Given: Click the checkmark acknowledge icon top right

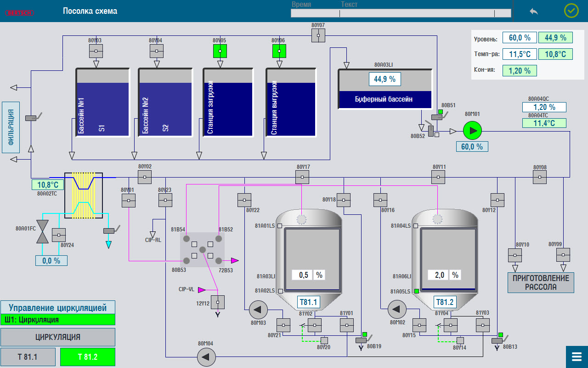Looking at the screenshot, I should (571, 11).
